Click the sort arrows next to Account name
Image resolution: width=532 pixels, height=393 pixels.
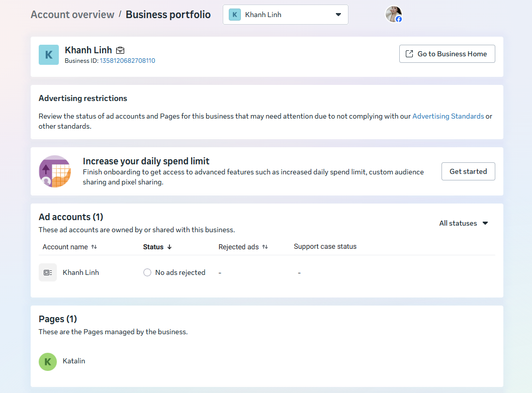click(94, 247)
